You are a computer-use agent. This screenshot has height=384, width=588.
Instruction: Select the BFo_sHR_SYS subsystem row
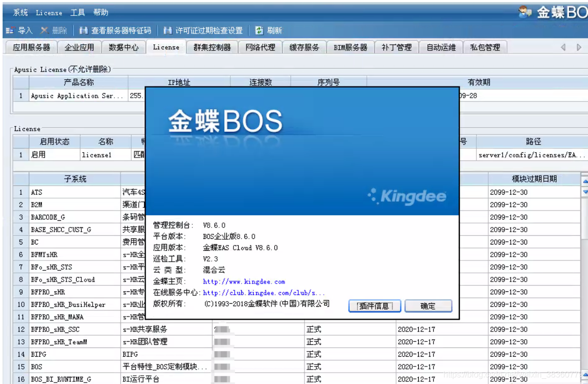coord(75,267)
